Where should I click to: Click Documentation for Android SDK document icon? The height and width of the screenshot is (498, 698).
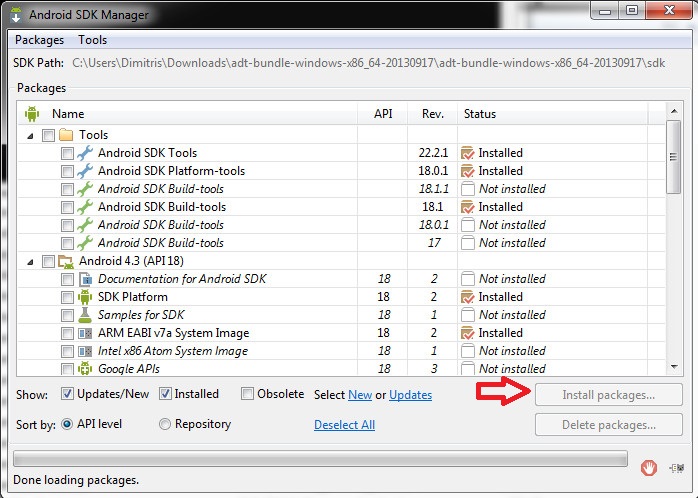pos(85,279)
